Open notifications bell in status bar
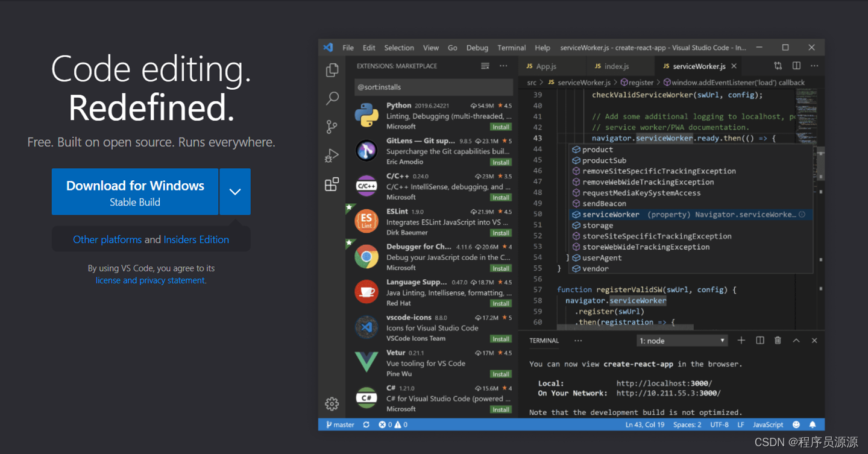Screen dimensions: 868x454 [813, 424]
